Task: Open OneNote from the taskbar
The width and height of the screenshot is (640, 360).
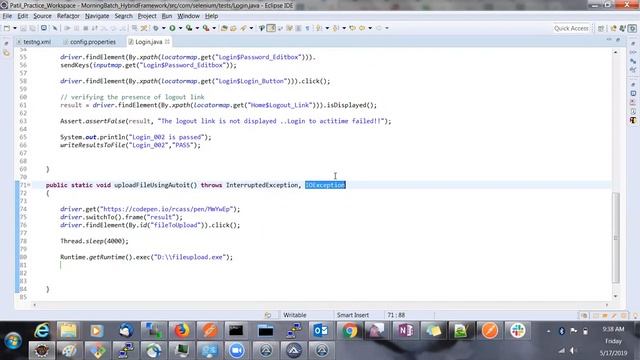Action: tap(405, 331)
